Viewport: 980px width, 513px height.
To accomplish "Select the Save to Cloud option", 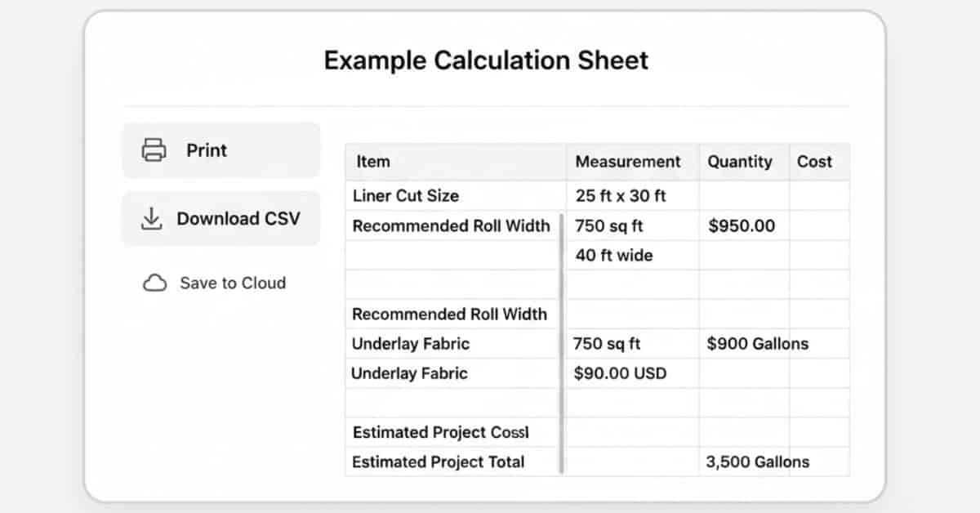I will [x=233, y=283].
